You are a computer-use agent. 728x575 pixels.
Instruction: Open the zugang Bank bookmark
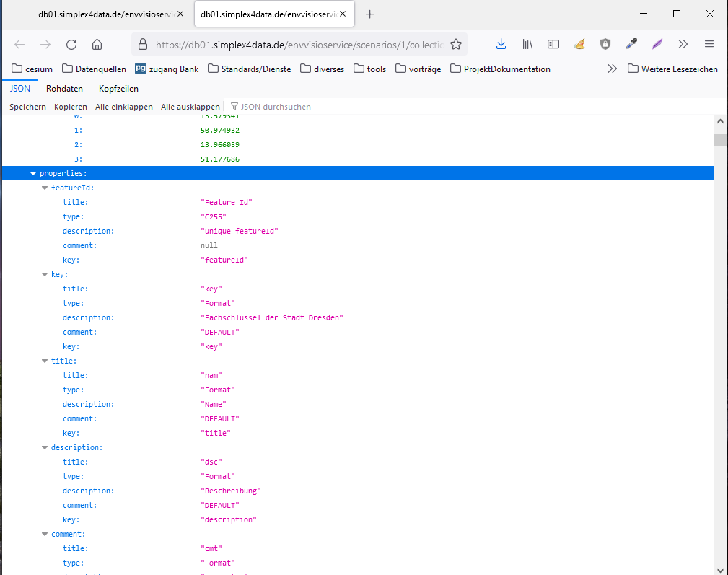coord(167,69)
